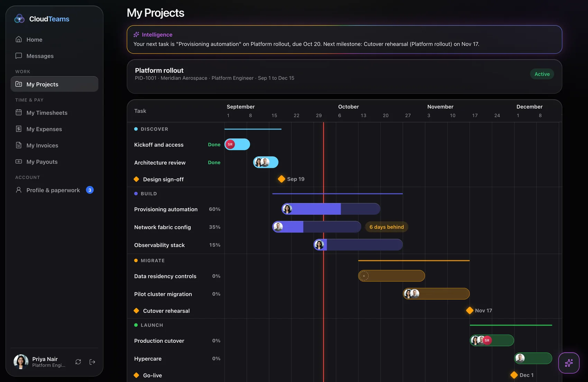Click the Profile & paperwork badge 3
588x382 pixels.
pyautogui.click(x=90, y=190)
